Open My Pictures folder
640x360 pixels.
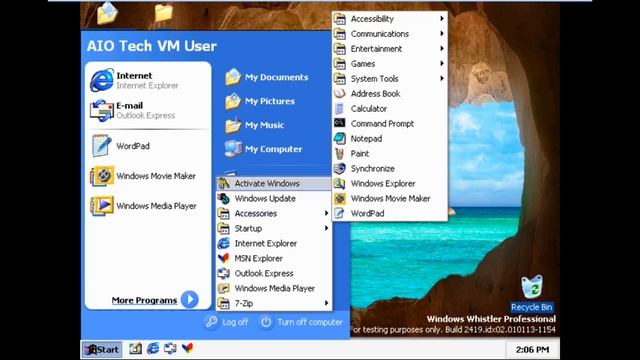click(260, 101)
